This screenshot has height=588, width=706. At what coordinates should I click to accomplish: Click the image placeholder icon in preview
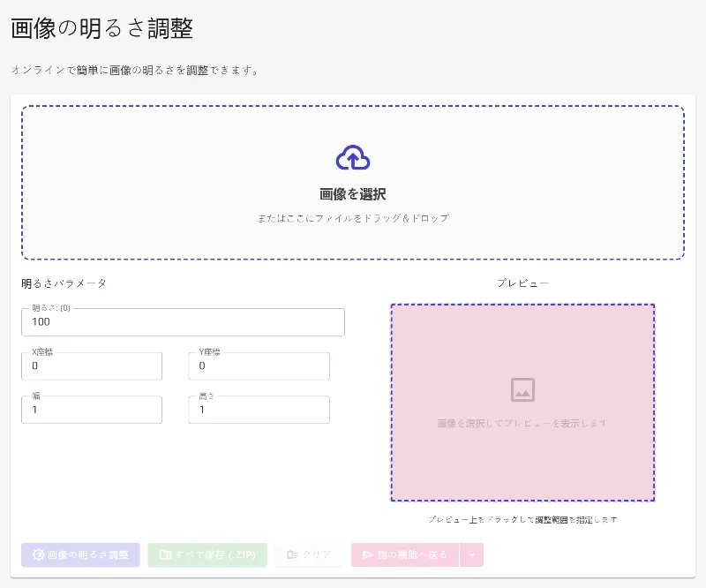point(522,389)
